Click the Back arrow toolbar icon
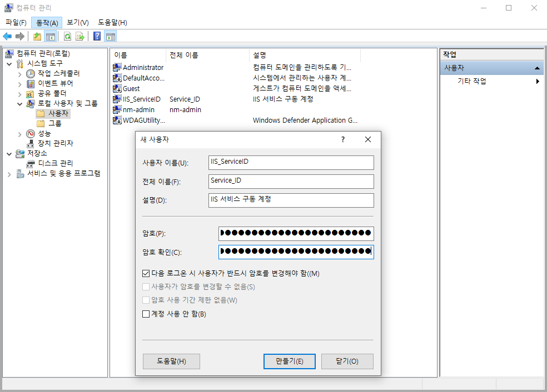 [x=7, y=36]
